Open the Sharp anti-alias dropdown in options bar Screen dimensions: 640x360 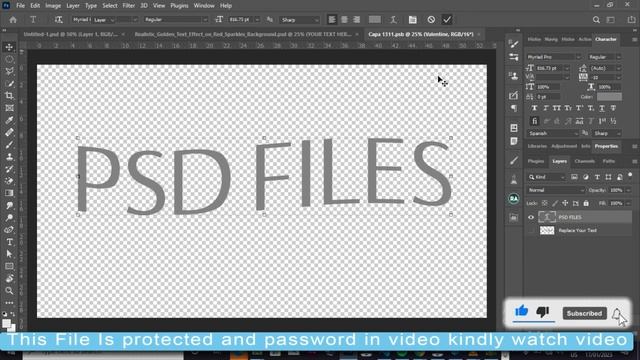tap(300, 20)
